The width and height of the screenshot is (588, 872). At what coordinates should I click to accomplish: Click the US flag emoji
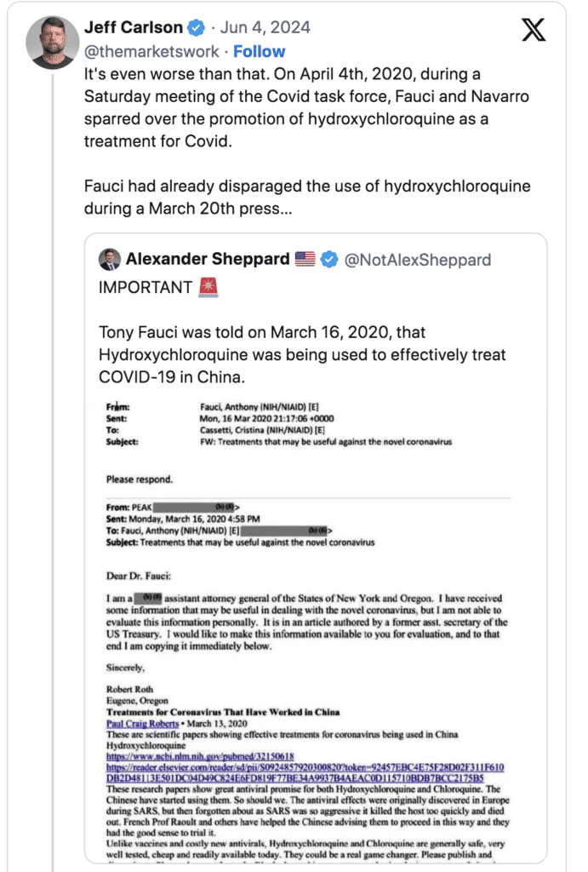point(305,259)
